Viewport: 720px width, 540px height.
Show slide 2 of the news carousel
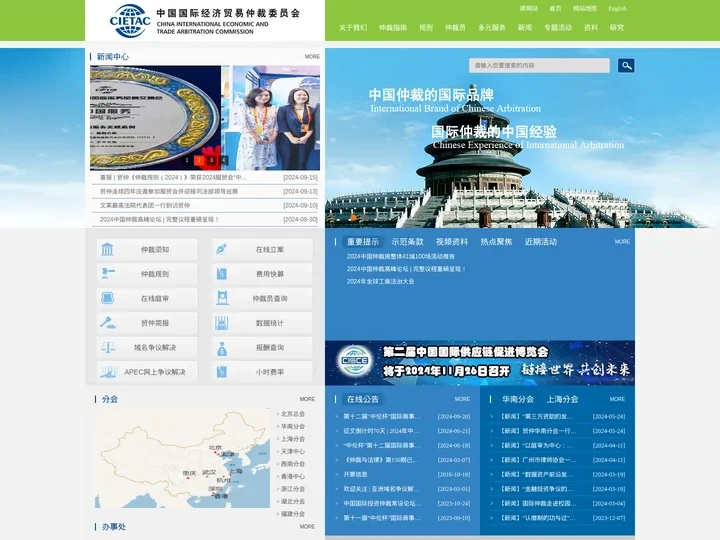(199, 160)
